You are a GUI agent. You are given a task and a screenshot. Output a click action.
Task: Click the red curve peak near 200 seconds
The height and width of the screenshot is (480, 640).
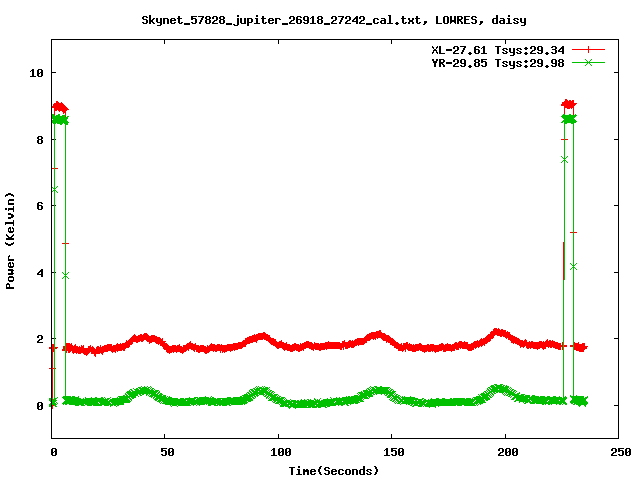point(497,333)
